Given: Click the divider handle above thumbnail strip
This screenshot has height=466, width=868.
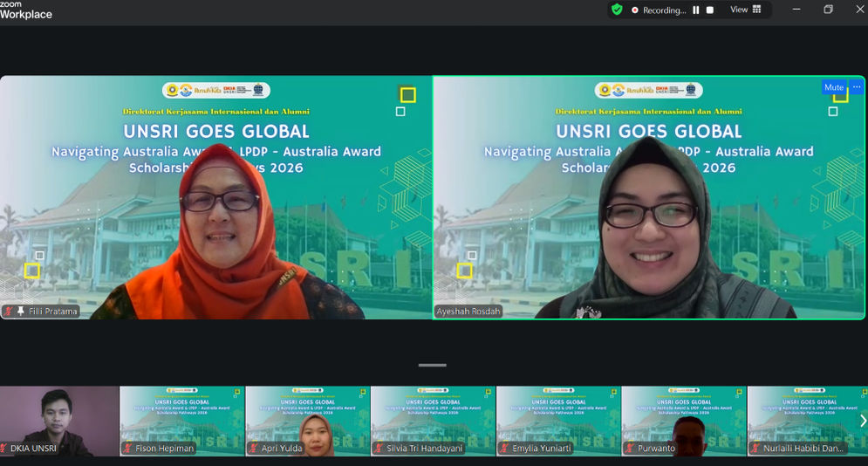Looking at the screenshot, I should (433, 365).
